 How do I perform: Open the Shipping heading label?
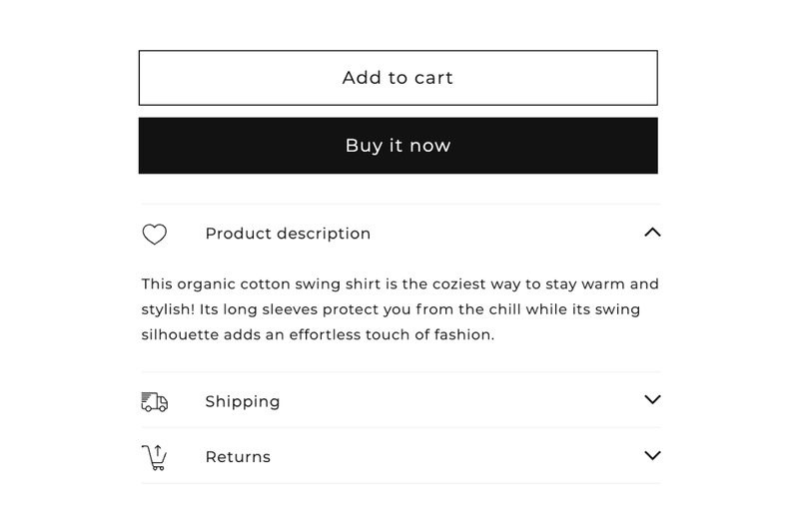tap(243, 402)
